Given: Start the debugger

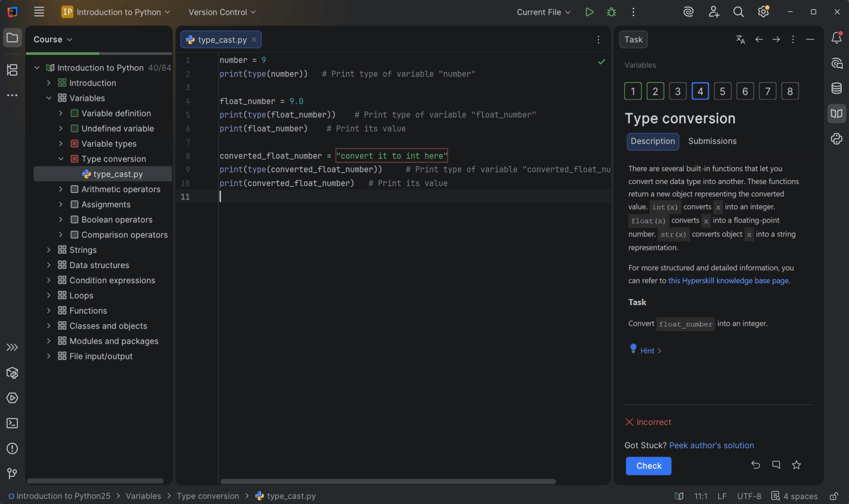Looking at the screenshot, I should [x=611, y=12].
